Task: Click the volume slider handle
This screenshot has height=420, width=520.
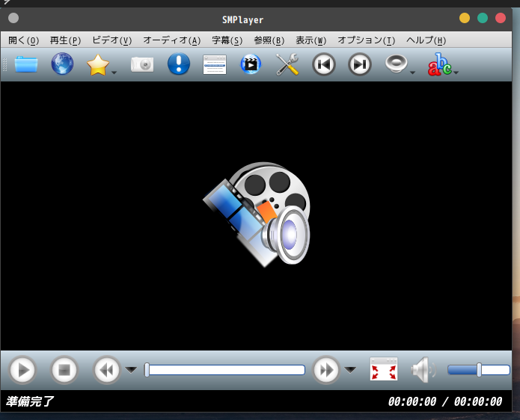Action: [479, 370]
